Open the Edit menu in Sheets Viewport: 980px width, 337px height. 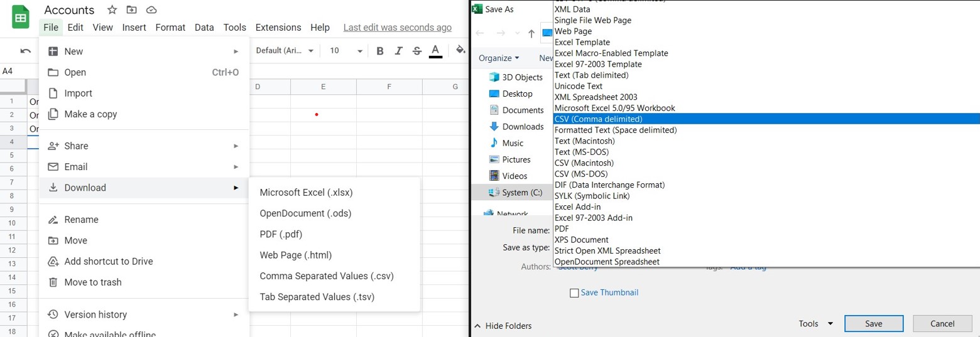[x=75, y=27]
